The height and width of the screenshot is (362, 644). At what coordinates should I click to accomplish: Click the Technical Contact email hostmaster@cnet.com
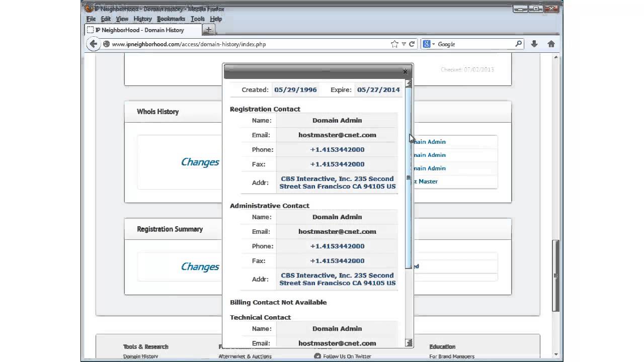click(x=337, y=343)
